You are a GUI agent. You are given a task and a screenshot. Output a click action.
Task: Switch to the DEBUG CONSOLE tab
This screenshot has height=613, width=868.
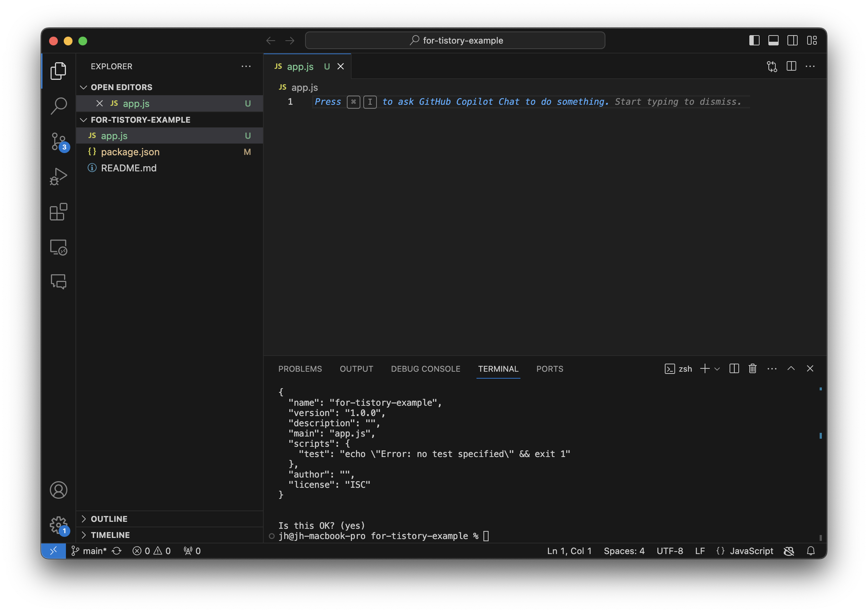point(425,369)
